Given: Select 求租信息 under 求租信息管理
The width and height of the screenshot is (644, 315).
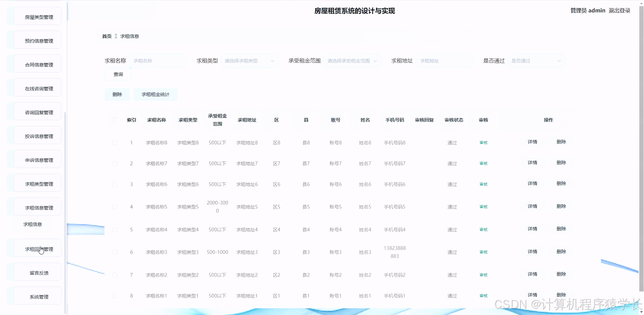Looking at the screenshot, I should point(33,224).
